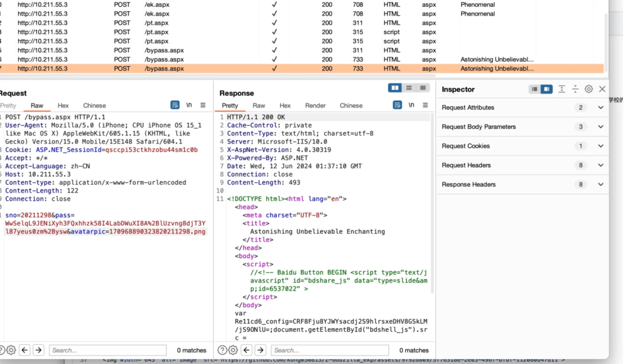Open Response search settings gear
623x364 pixels.
pyautogui.click(x=233, y=350)
